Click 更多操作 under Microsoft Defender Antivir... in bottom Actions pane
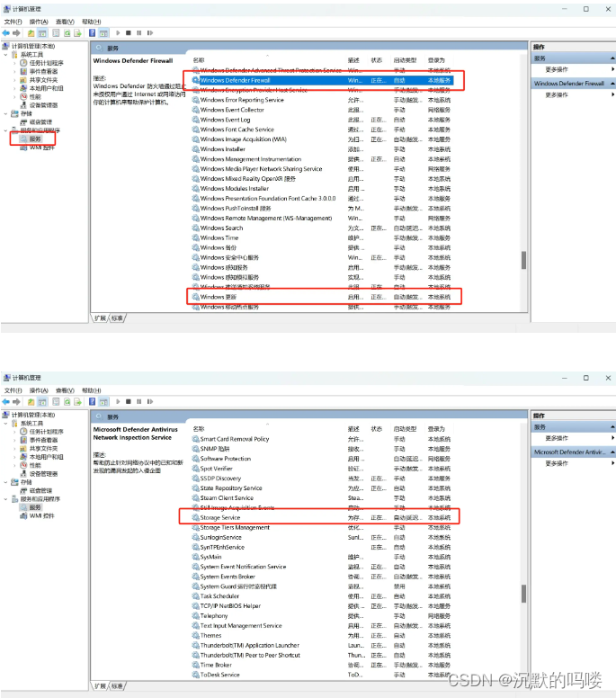The width and height of the screenshot is (616, 698). pos(557,463)
